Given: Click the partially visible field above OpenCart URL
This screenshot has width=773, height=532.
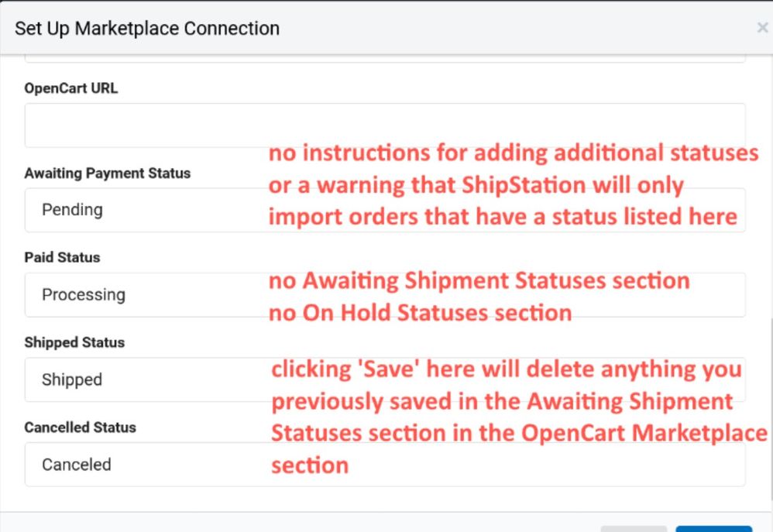Looking at the screenshot, I should (385, 59).
